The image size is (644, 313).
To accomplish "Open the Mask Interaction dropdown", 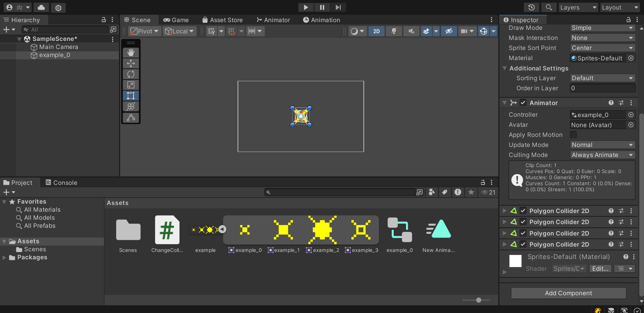I will tap(603, 38).
